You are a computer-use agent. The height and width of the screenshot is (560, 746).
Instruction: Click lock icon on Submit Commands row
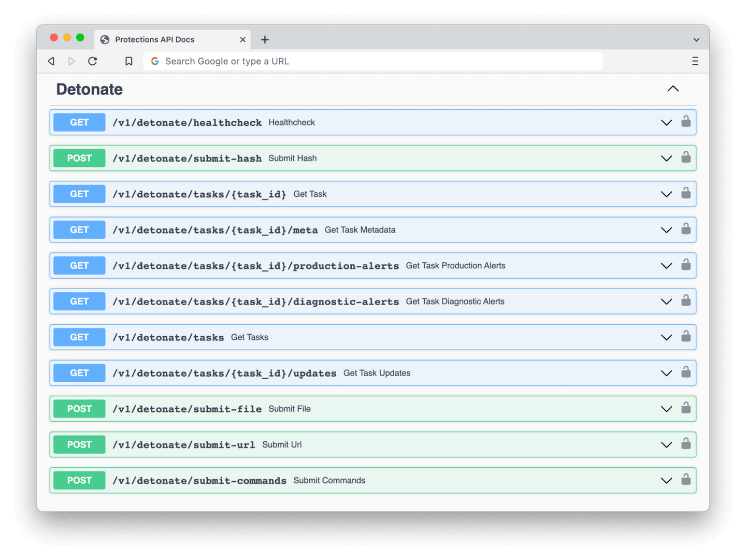(685, 480)
